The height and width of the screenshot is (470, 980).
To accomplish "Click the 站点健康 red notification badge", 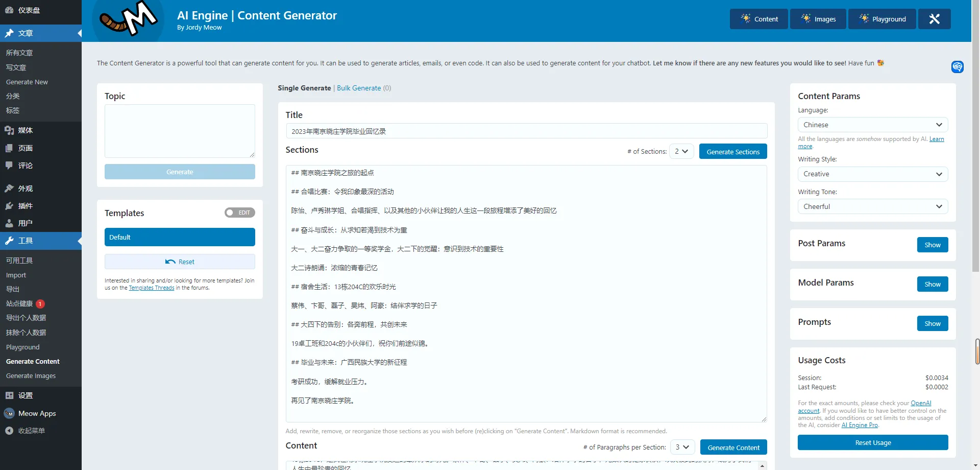I will [40, 304].
